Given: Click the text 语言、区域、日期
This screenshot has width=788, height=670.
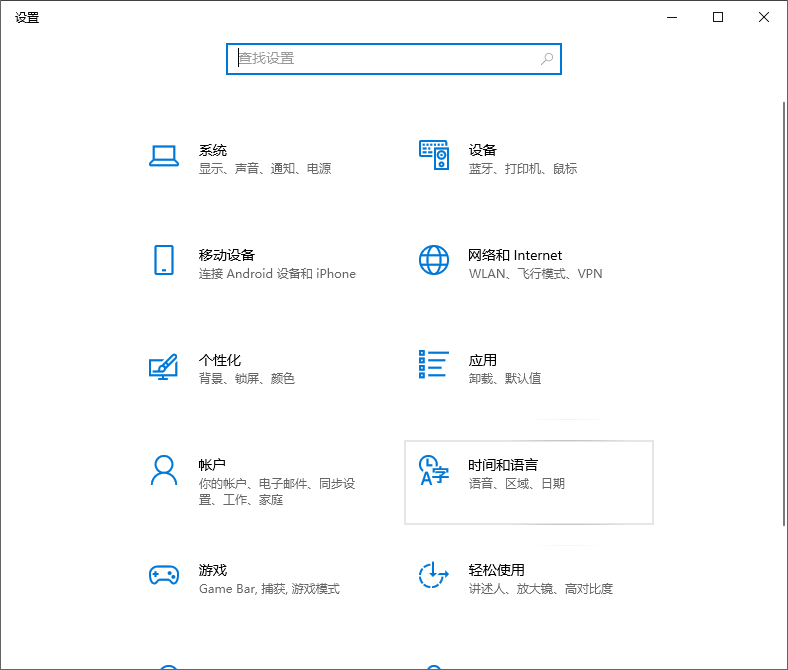Looking at the screenshot, I should [517, 484].
